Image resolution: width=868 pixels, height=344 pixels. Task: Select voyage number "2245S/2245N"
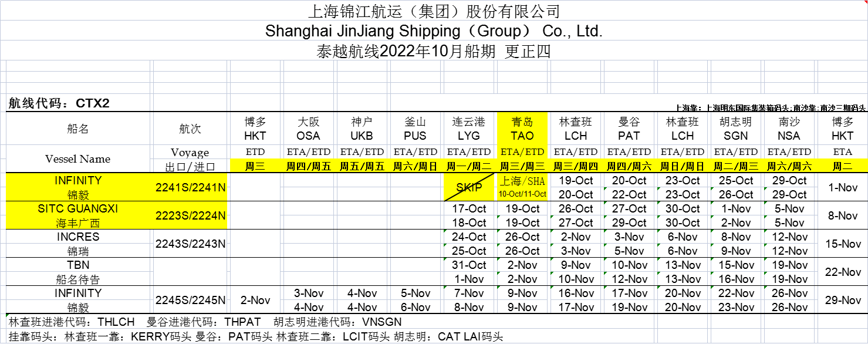coord(190,300)
